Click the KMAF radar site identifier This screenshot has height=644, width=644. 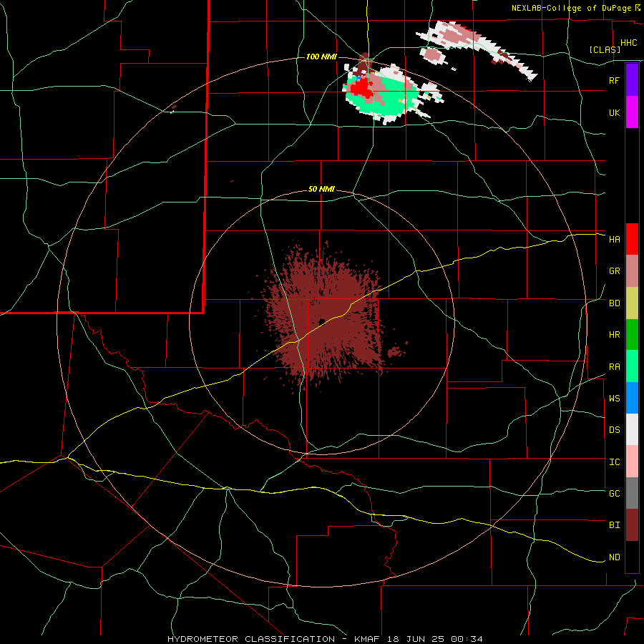pyautogui.click(x=369, y=639)
